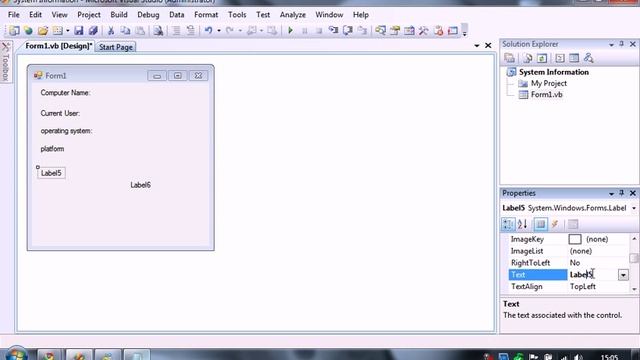
Task: Open the Add New Item dropdown arrow
Action: pos(68,31)
